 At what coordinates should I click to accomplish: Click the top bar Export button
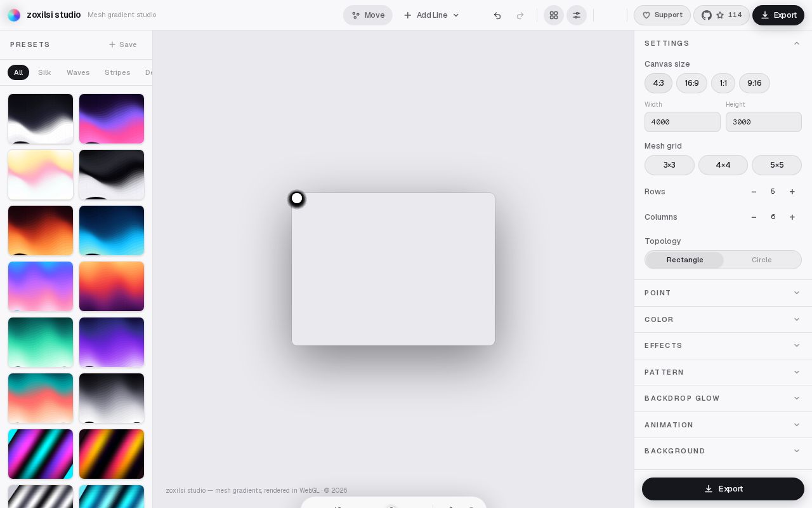[x=778, y=15]
